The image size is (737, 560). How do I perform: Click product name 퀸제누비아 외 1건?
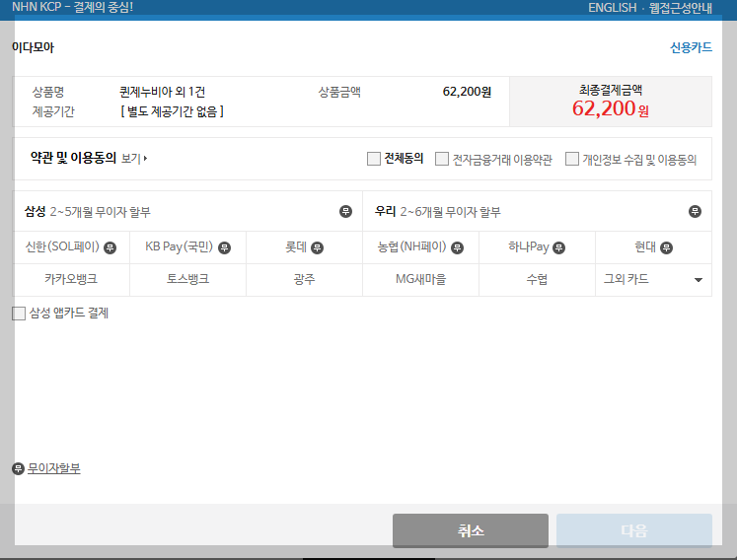162,92
